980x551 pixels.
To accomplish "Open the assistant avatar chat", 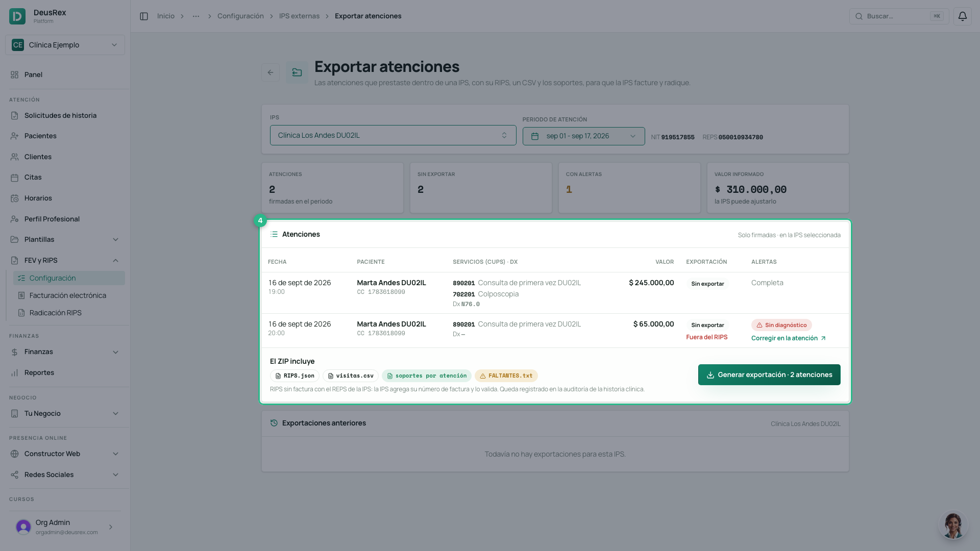I will [953, 525].
